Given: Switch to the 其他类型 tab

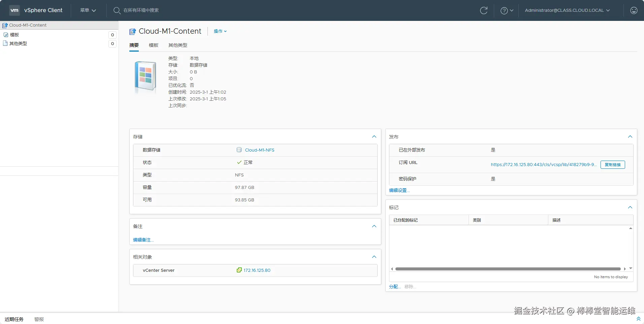Looking at the screenshot, I should (178, 45).
